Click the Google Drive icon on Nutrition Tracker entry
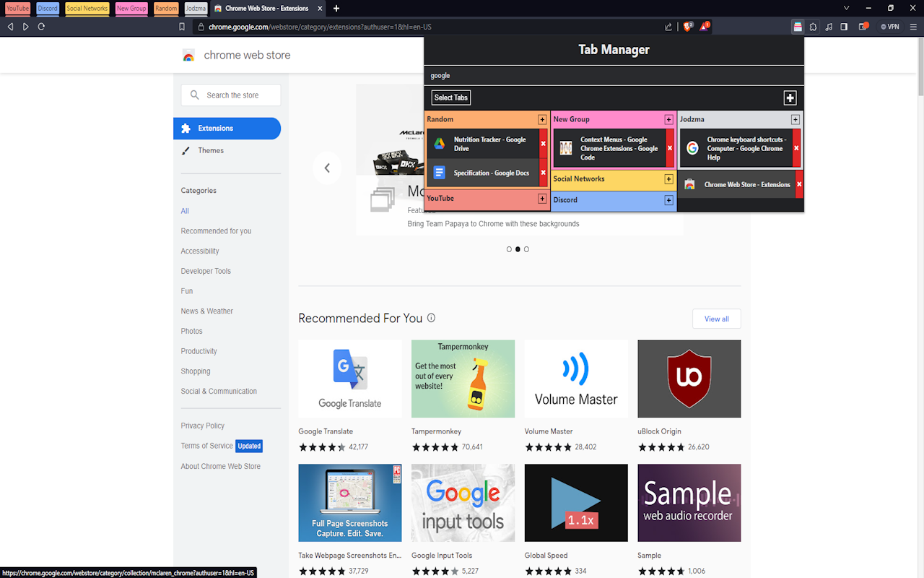This screenshot has width=924, height=578. pyautogui.click(x=438, y=143)
